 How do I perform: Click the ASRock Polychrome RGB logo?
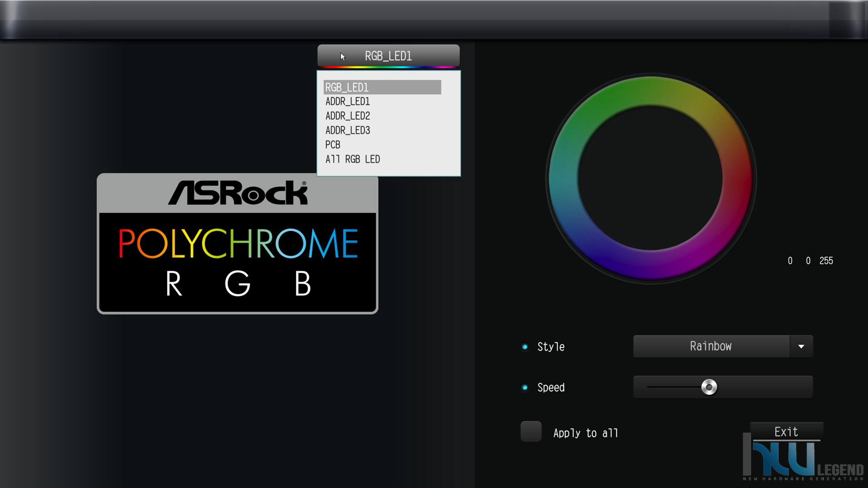point(237,244)
